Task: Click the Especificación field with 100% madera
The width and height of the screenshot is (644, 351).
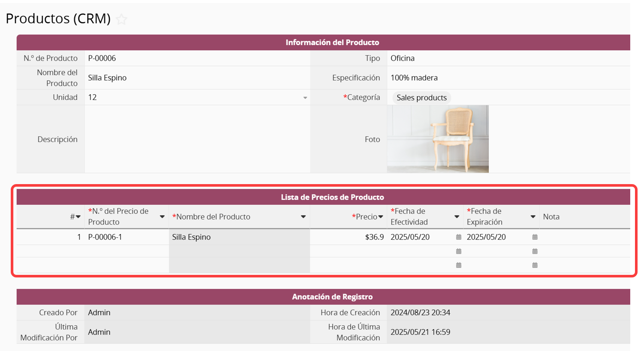Action: pos(507,78)
